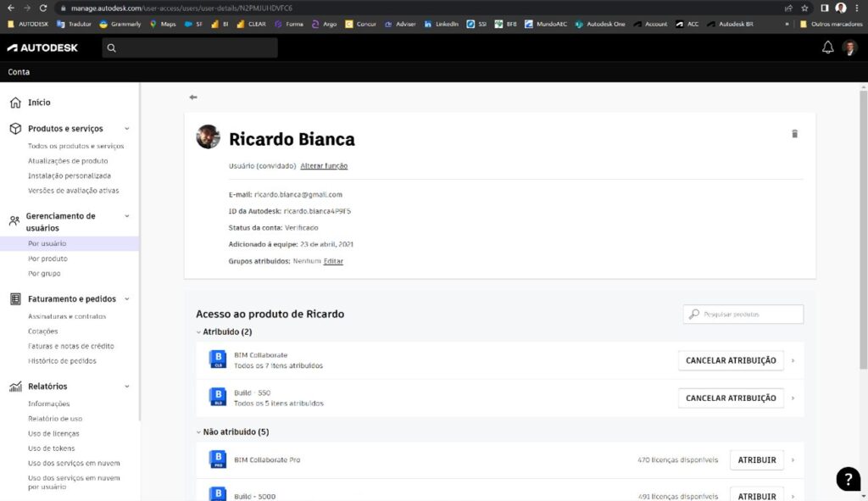Cancel Build - 550 assignment
The image size is (868, 501).
pyautogui.click(x=731, y=398)
